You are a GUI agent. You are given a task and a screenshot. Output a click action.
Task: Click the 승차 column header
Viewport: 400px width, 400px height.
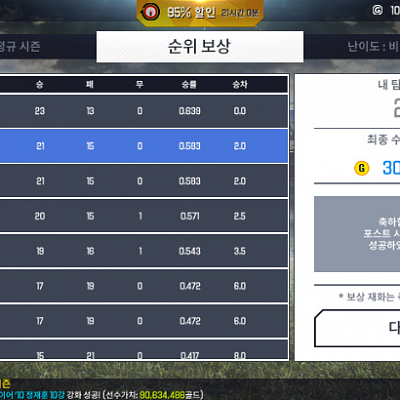tap(240, 85)
